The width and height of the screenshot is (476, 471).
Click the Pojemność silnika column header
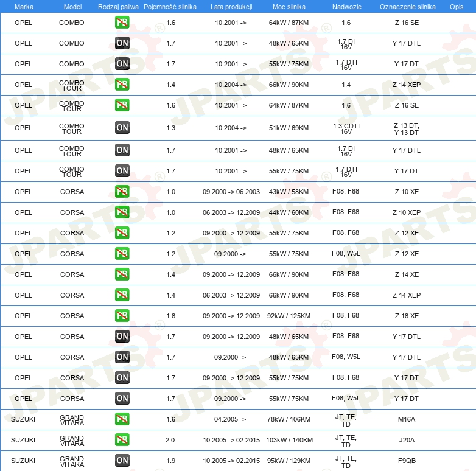point(170,7)
